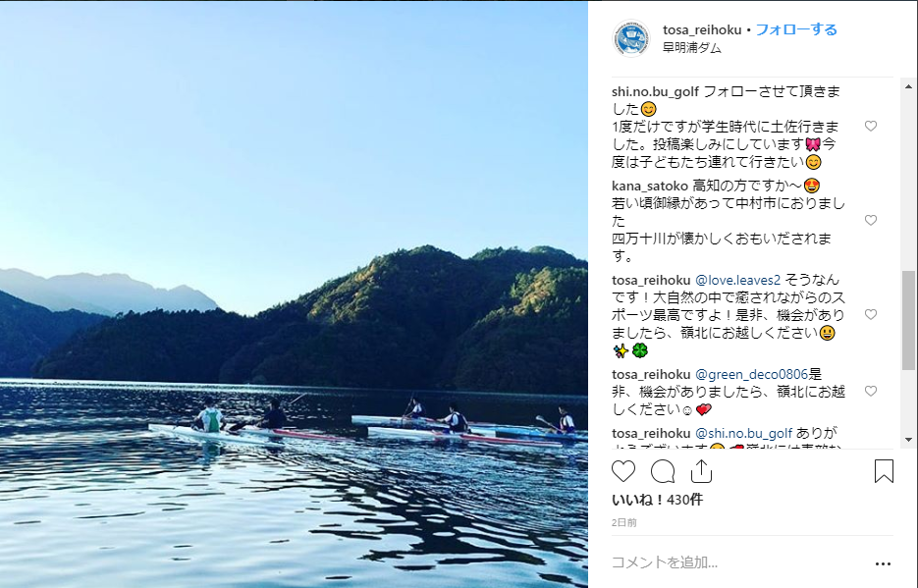
Task: Open the 早明浦ダム location link
Action: pos(691,48)
